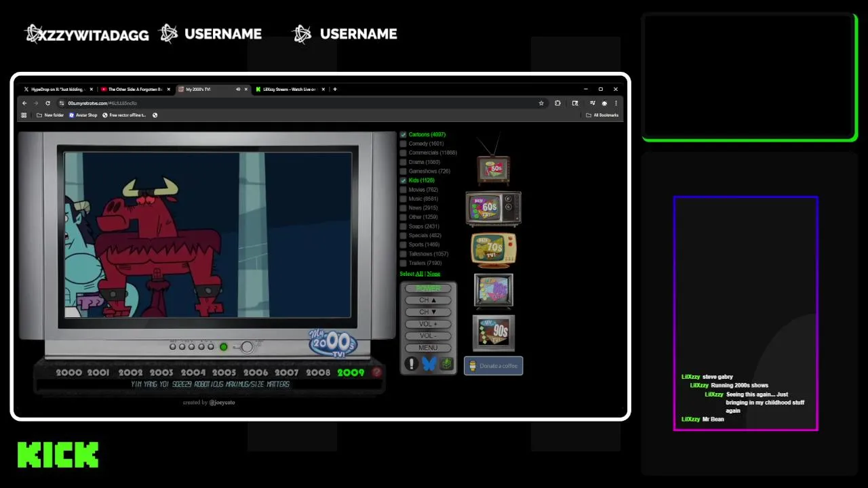868x488 pixels.
Task: Click the browser forward arrow
Action: (x=36, y=103)
